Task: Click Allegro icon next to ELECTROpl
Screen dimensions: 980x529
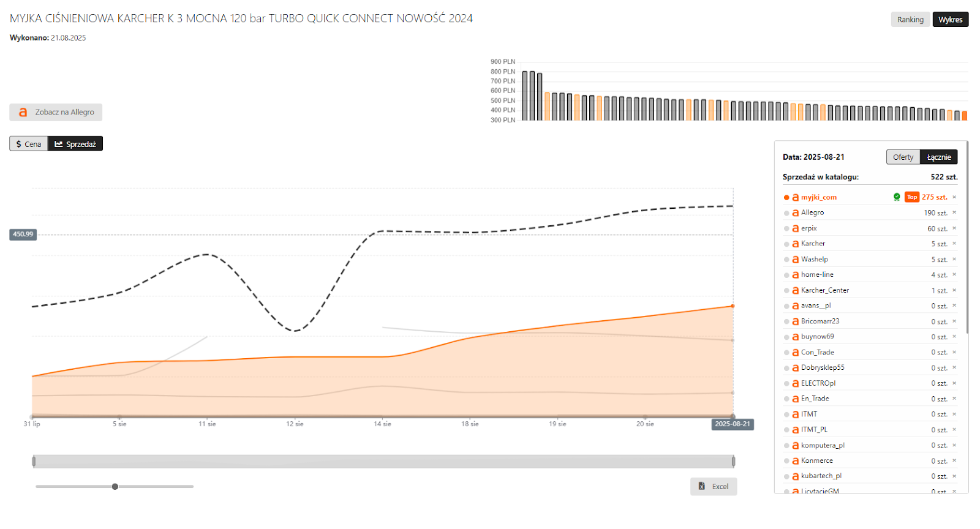Action: [795, 384]
